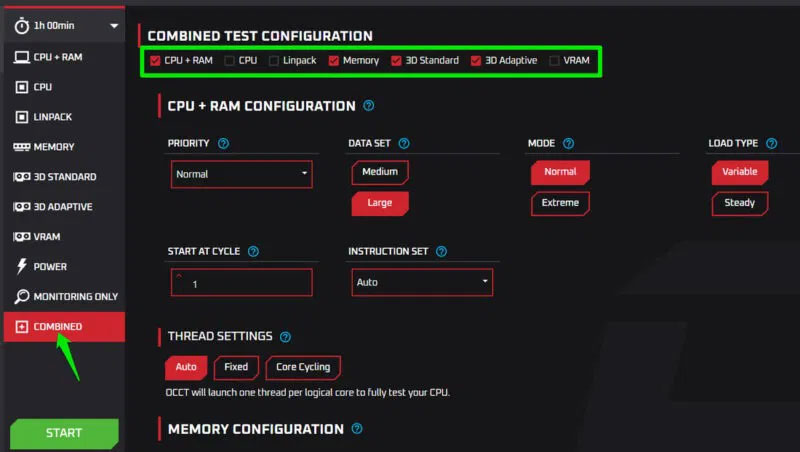Viewport: 800px width, 452px height.
Task: Open the Instruction Set Auto dropdown
Action: [x=422, y=282]
